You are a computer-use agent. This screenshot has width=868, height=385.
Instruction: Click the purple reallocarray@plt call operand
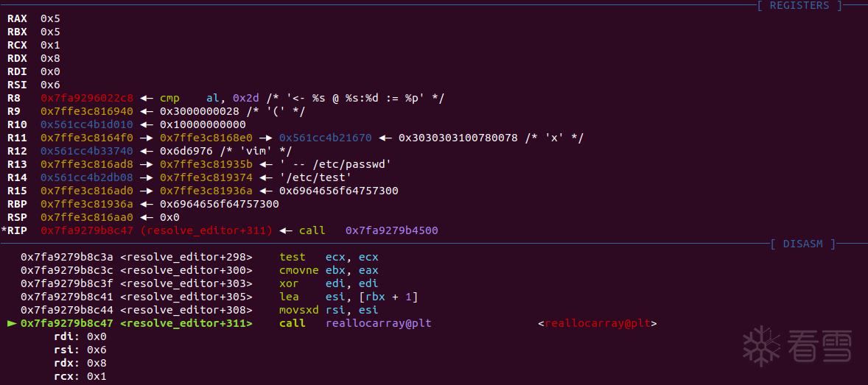(x=379, y=324)
